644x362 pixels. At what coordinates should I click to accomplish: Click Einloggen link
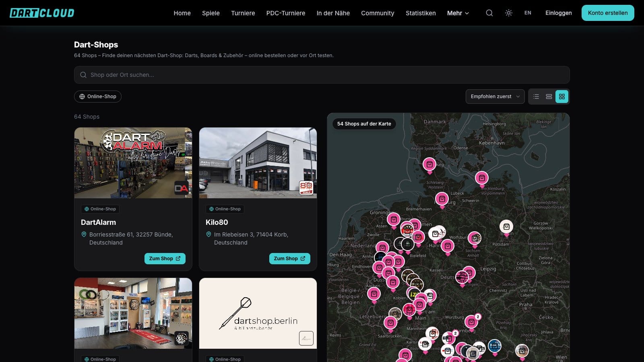tap(559, 13)
